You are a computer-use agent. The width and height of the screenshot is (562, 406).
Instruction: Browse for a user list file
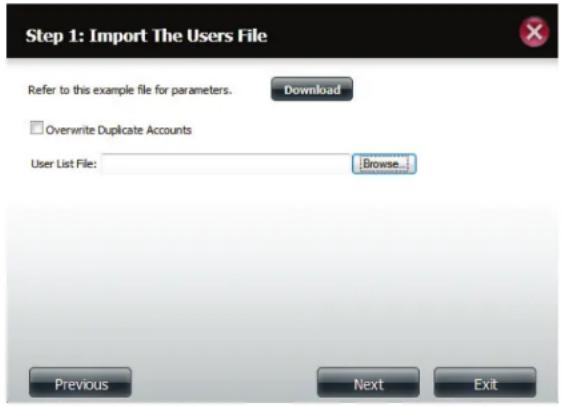[384, 164]
